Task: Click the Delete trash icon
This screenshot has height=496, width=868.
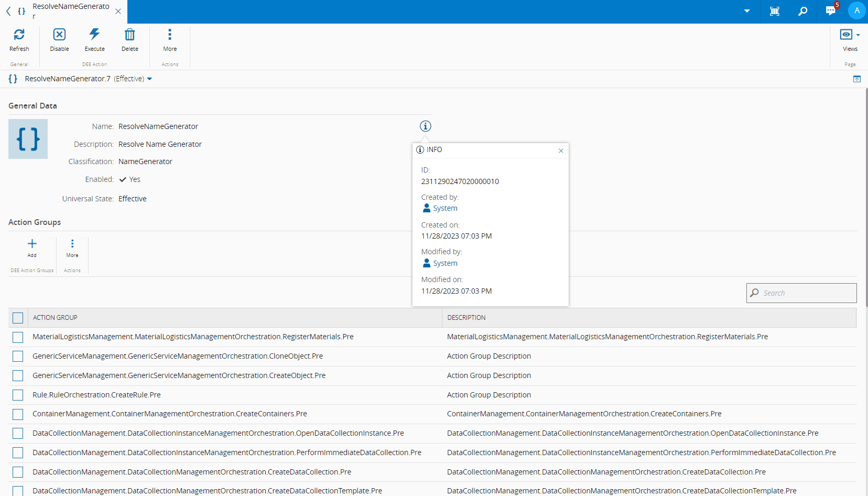Action: (129, 35)
